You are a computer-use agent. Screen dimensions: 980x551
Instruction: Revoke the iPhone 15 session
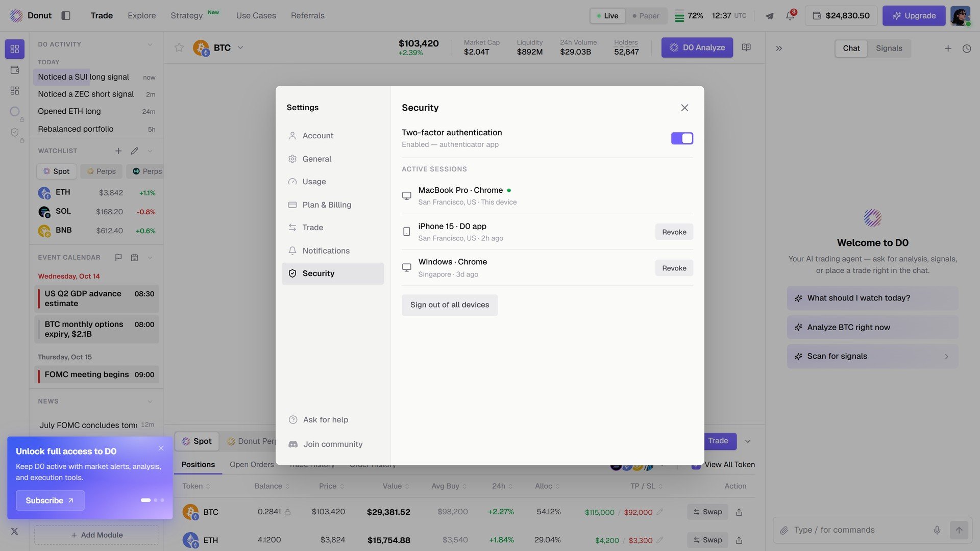[674, 232]
